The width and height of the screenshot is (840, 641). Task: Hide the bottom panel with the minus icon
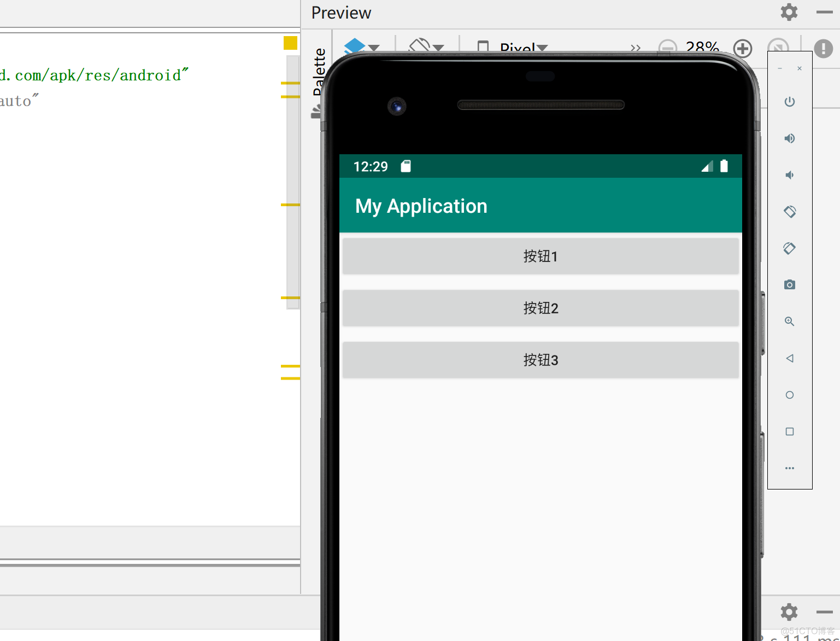[824, 612]
